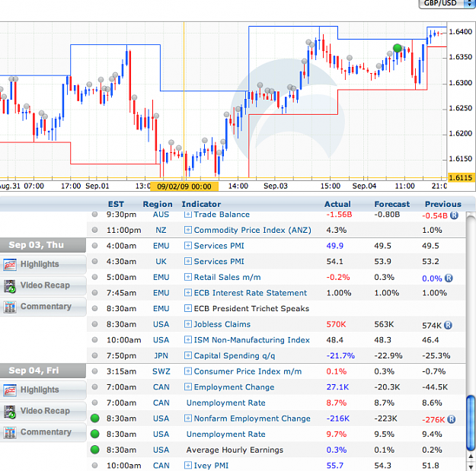The height and width of the screenshot is (471, 476).
Task: Click the Previous column header
Action: pos(443,204)
